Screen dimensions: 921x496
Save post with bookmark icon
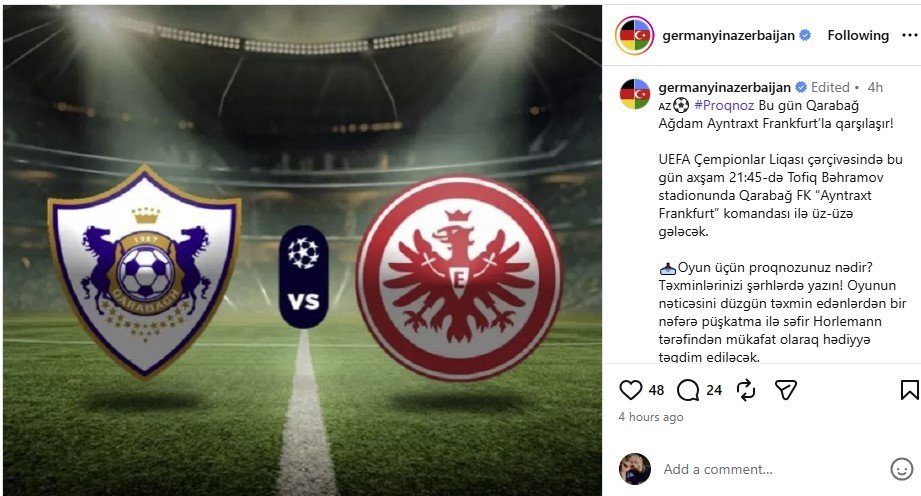[x=909, y=390]
